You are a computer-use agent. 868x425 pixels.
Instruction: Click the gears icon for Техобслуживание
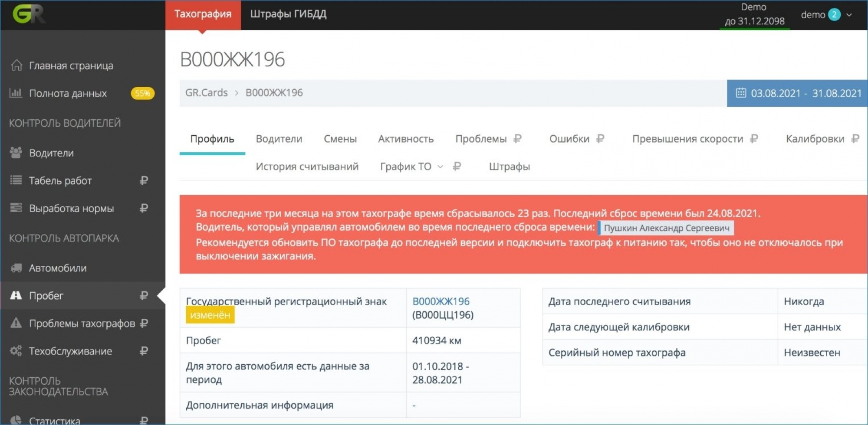(x=16, y=351)
